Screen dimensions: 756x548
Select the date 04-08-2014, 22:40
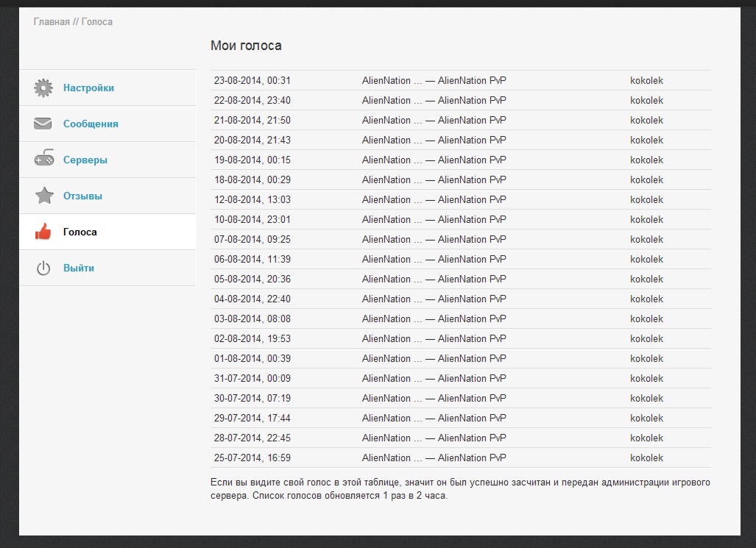click(252, 299)
